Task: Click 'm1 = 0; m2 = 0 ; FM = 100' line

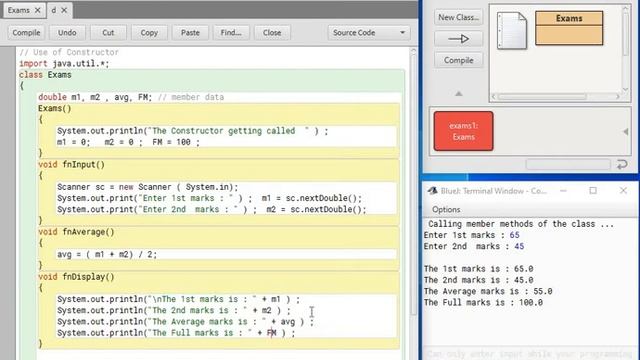Action: point(128,142)
